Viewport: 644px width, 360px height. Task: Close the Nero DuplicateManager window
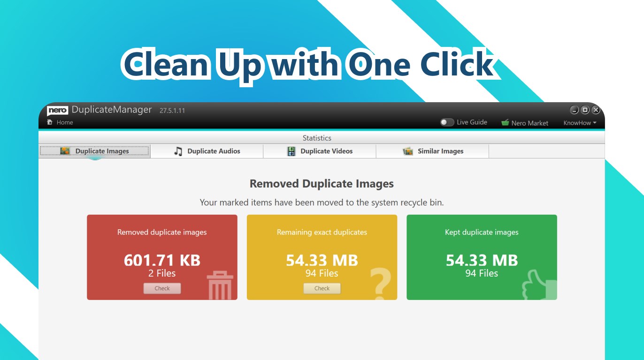point(596,110)
